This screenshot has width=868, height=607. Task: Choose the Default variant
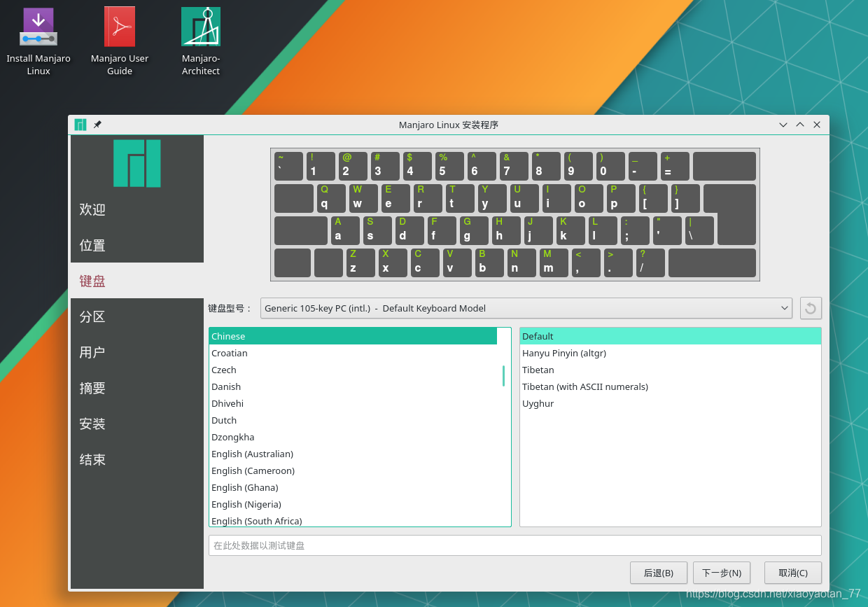pyautogui.click(x=670, y=336)
